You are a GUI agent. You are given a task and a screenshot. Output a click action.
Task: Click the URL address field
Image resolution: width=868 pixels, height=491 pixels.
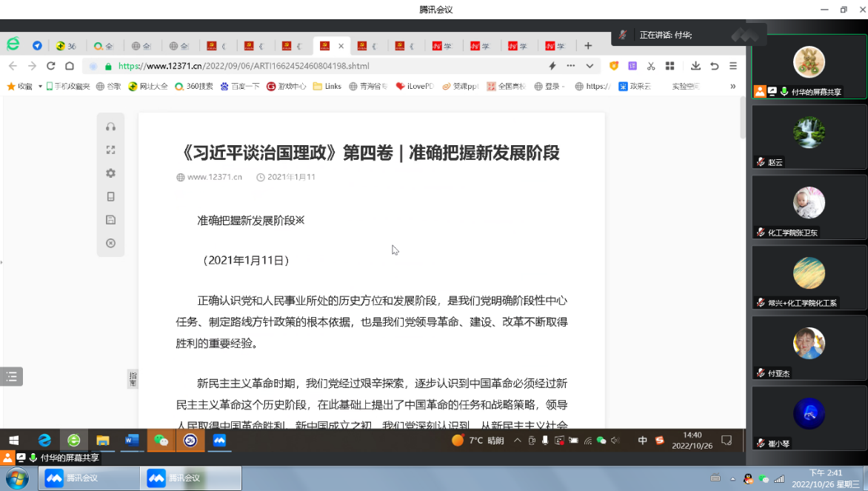click(x=326, y=66)
